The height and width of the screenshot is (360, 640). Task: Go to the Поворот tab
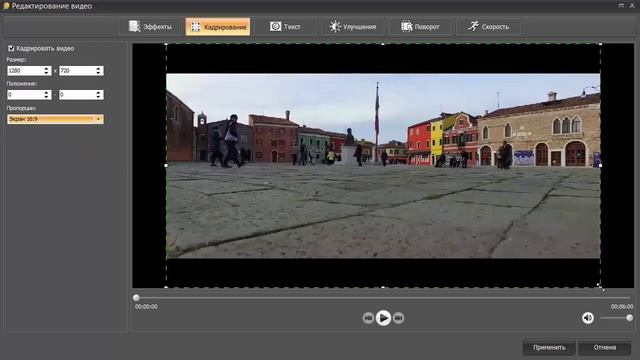pos(420,27)
